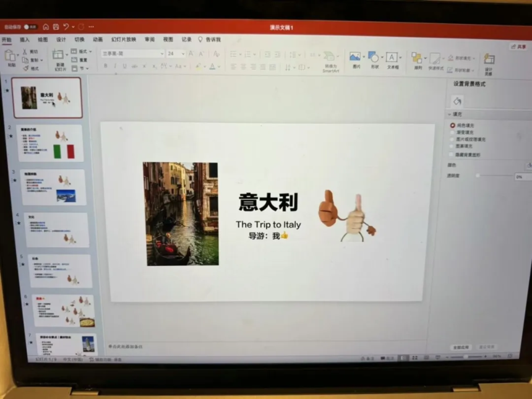Open the Slide Show ribbon tab
Screen dimensions: 532x399
tap(124, 40)
